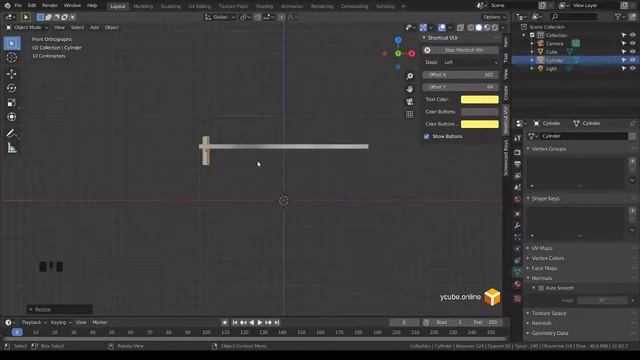The height and width of the screenshot is (360, 640).
Task: Hide the Light in outliner via eye
Action: point(632,69)
